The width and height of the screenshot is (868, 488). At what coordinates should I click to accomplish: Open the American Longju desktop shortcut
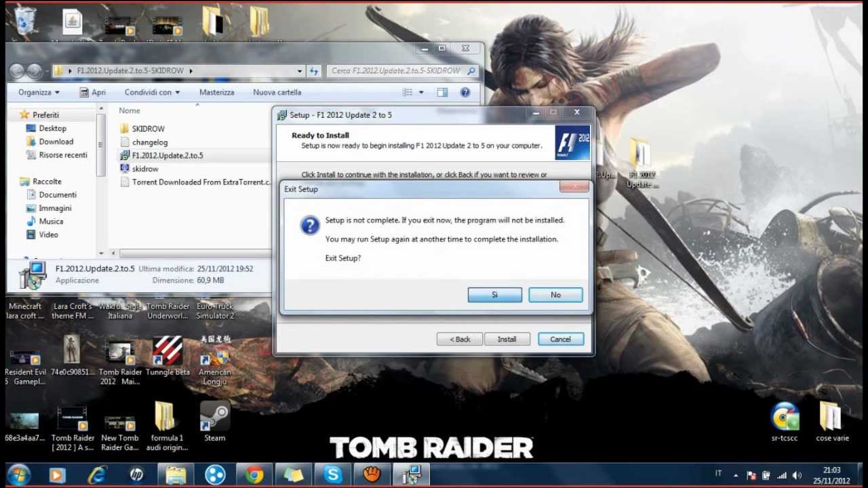pos(215,359)
